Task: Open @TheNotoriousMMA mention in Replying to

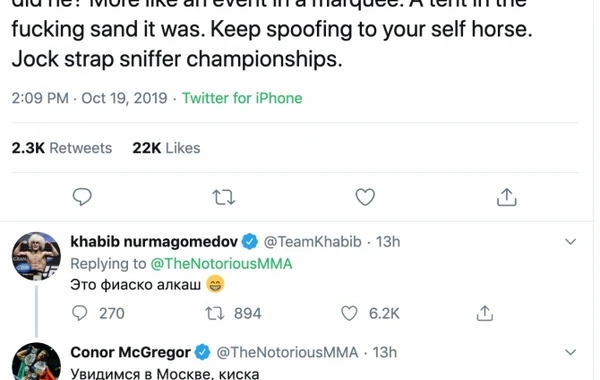Action: (221, 264)
